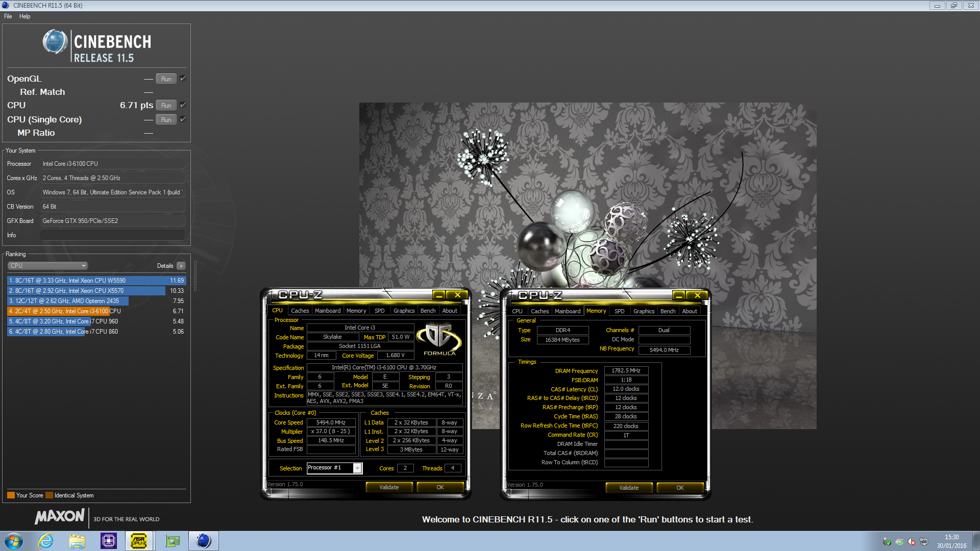Run the CPU benchmark

click(166, 105)
